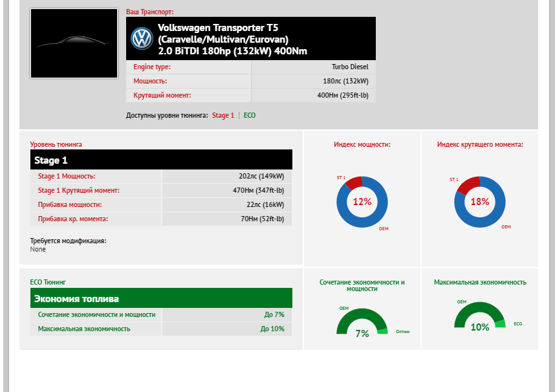Click the "Оптим" label beside the 7% gauge
This screenshot has width=555, height=392.
[403, 332]
